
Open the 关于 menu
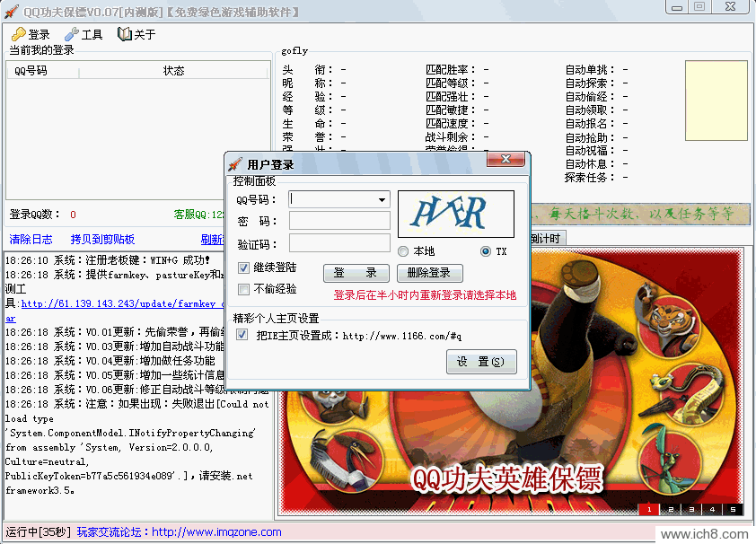click(x=137, y=35)
